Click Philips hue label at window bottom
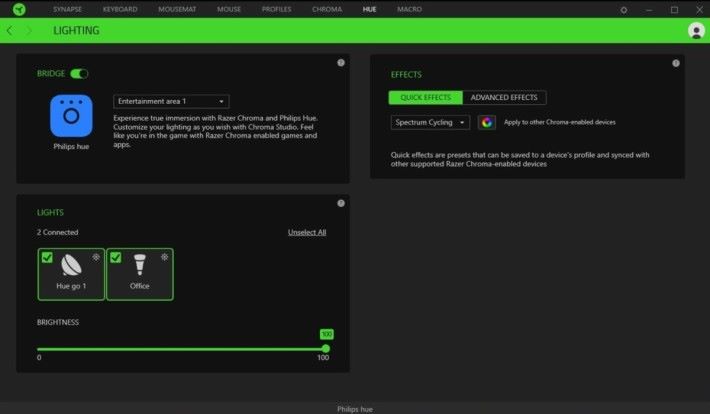This screenshot has height=414, width=710. click(355, 409)
